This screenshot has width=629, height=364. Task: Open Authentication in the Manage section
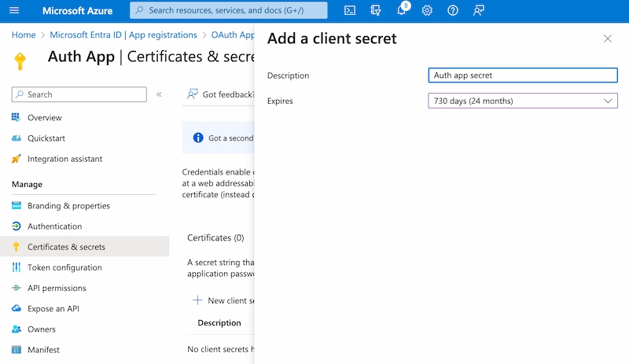pos(54,226)
